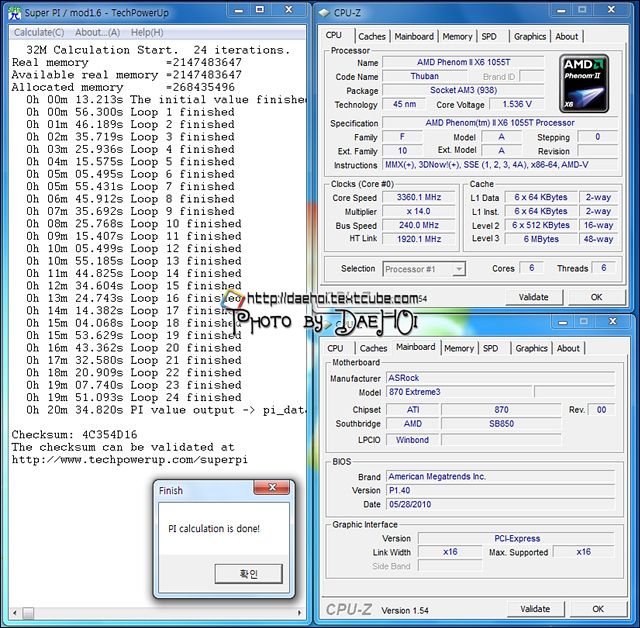
Task: Click the motherboard Model value 870 Extreme3
Action: [459, 392]
